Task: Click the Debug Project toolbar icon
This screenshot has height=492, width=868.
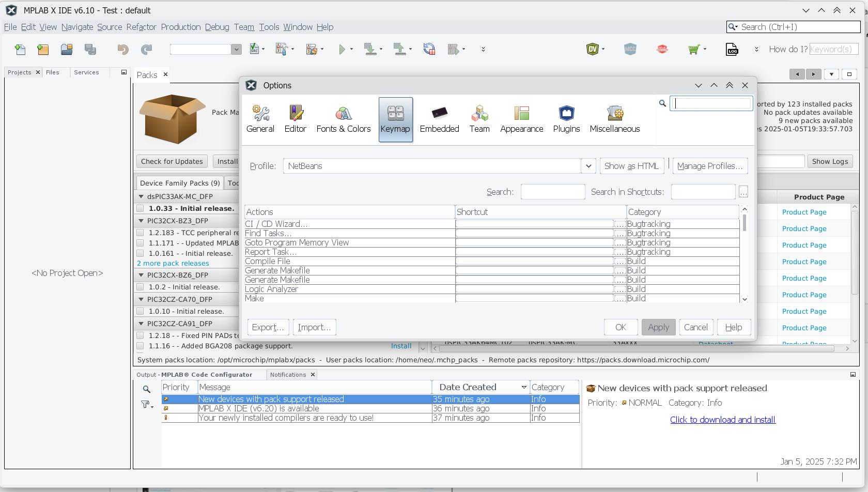Action: 453,49
